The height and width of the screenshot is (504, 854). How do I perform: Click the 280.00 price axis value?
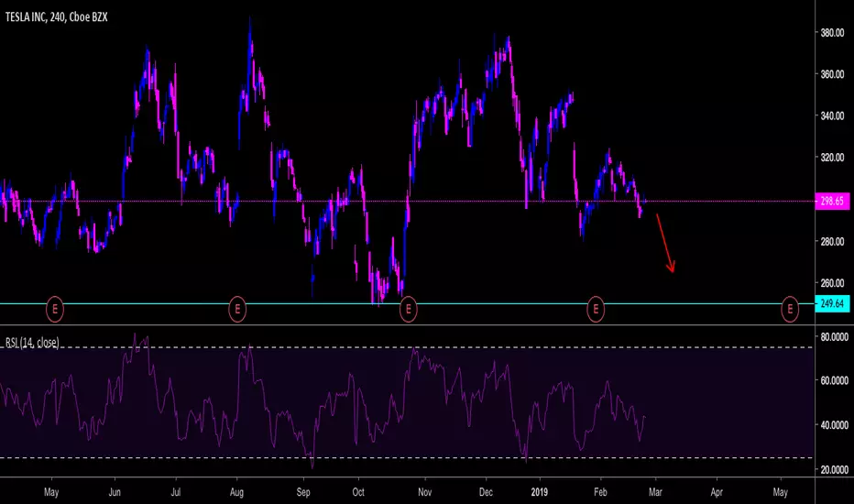coord(832,241)
